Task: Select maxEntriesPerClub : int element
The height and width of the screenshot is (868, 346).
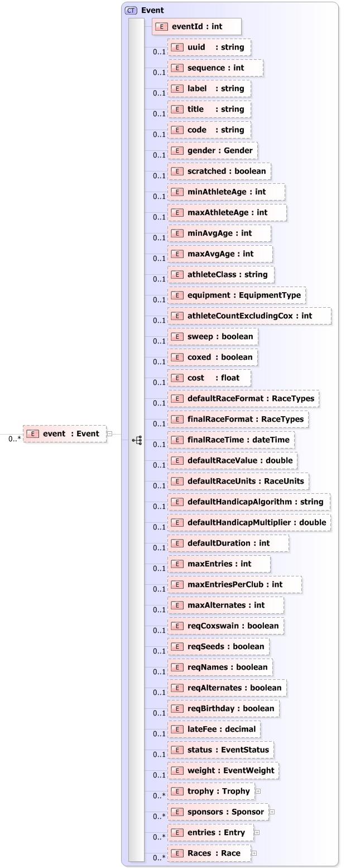Action: pos(234,584)
